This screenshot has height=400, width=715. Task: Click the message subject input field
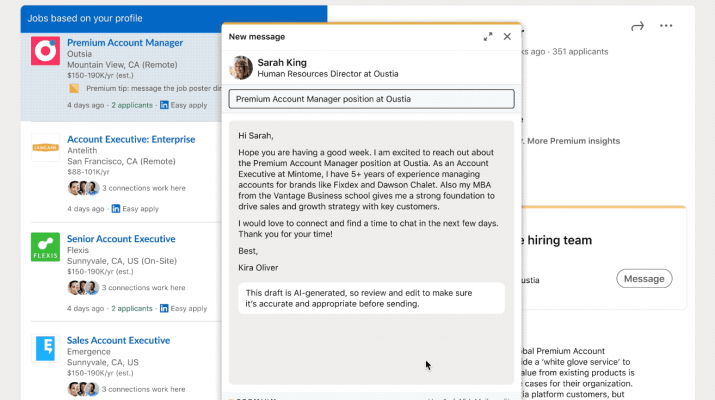click(371, 99)
